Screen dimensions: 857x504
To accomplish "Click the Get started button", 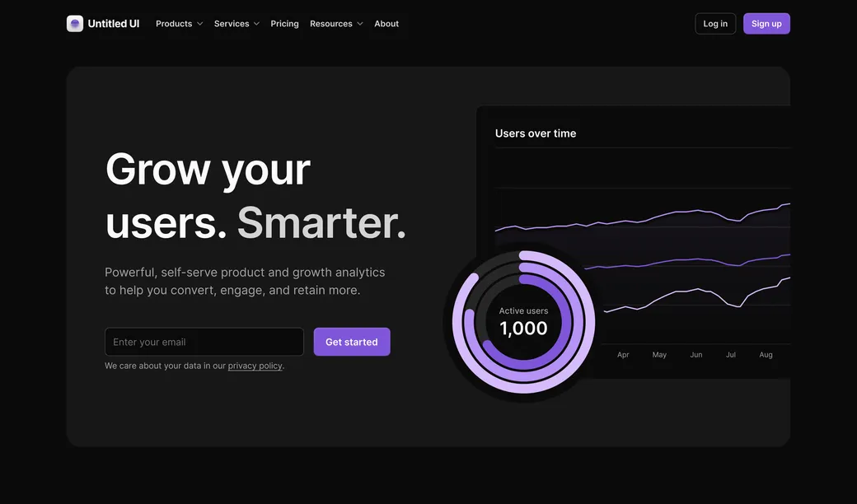I will [352, 342].
